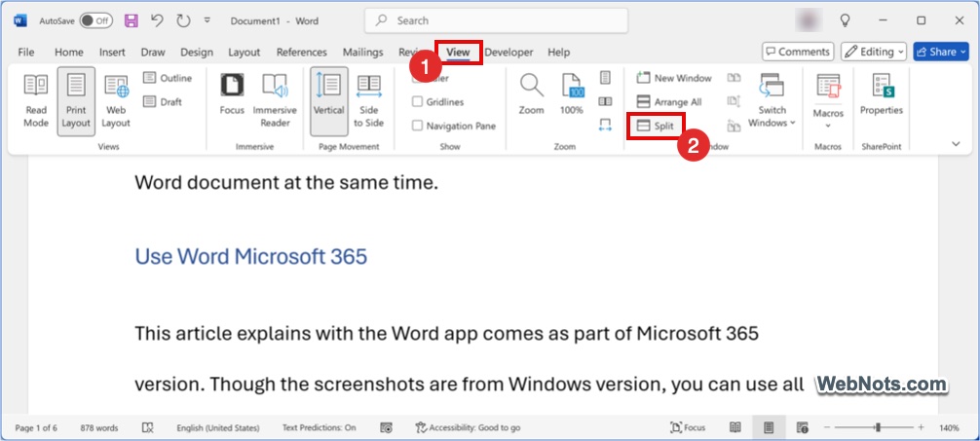The image size is (980, 441).
Task: Switch to the Insert tab
Action: 112,53
